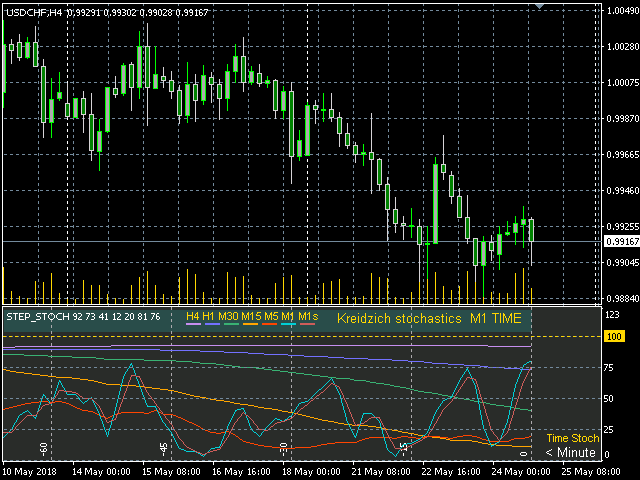Click the M30 green legend label
The height and width of the screenshot is (480, 640).
click(229, 317)
